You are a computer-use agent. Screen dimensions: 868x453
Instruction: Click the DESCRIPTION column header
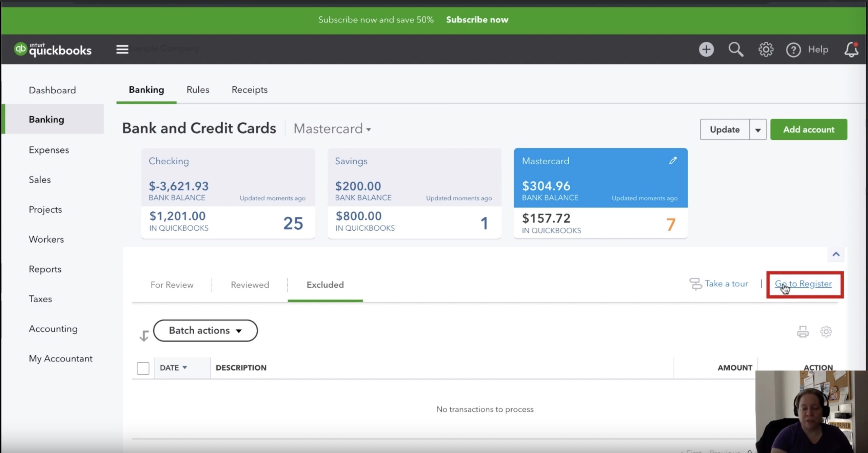click(x=241, y=368)
